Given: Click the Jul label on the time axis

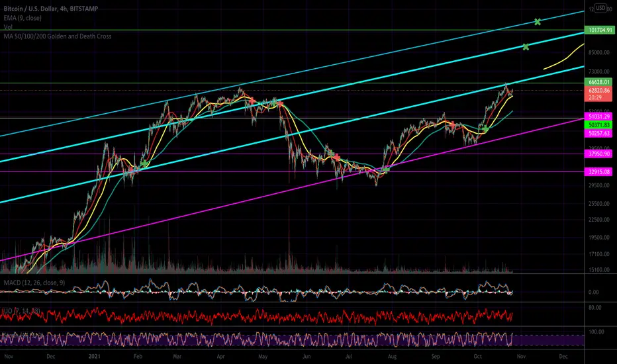Looking at the screenshot, I should tap(349, 357).
